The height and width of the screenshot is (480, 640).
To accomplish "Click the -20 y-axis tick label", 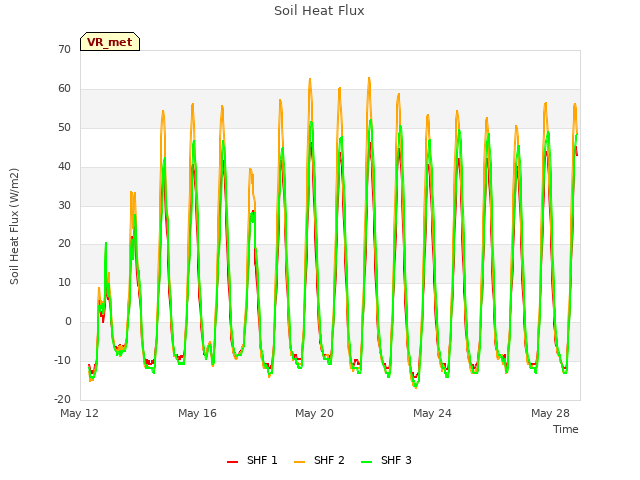I will pos(62,399).
